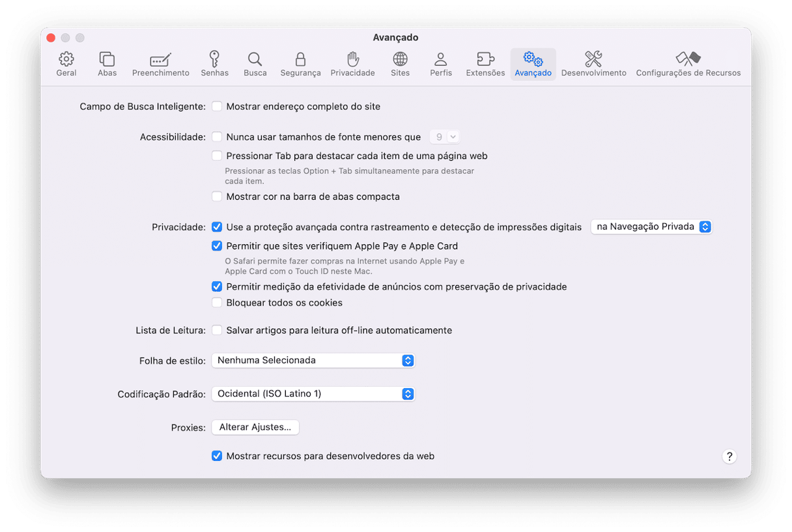The image size is (792, 532).
Task: Open the Segurança padlock icon
Action: click(300, 59)
